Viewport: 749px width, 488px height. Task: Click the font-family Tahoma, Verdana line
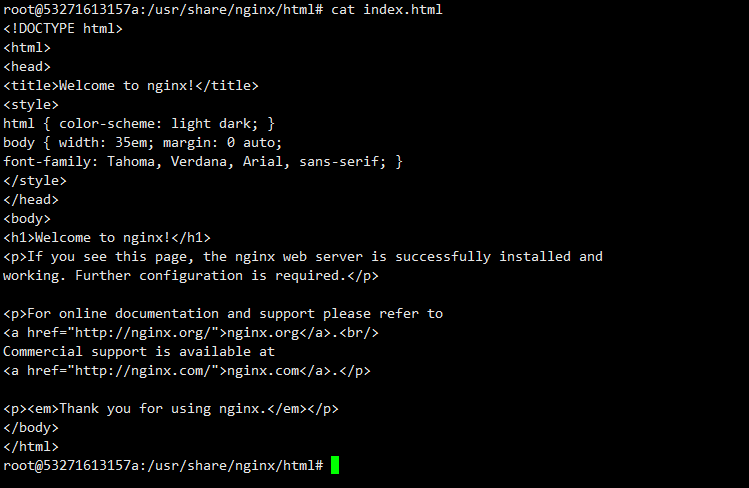point(202,161)
